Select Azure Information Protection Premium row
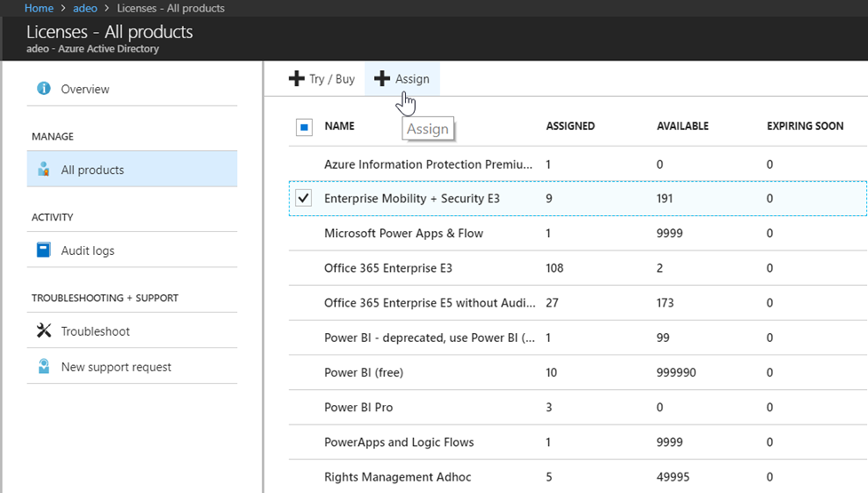 (578, 164)
